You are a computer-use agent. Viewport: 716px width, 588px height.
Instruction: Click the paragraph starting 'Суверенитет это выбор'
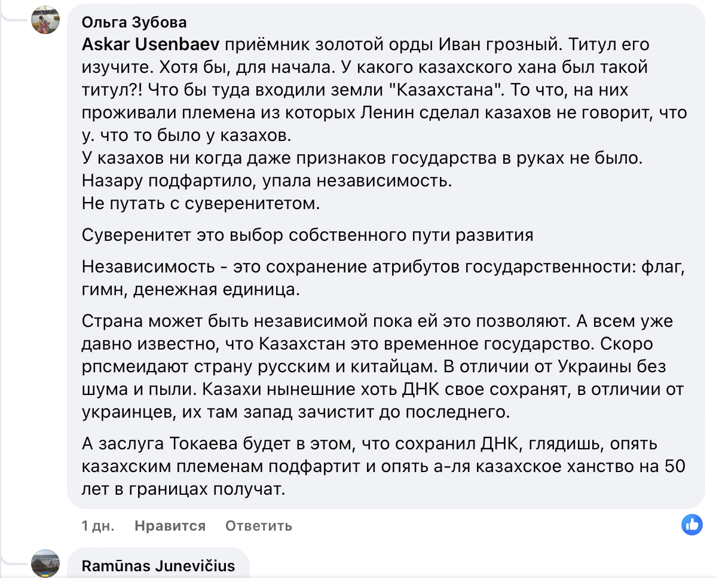(307, 235)
